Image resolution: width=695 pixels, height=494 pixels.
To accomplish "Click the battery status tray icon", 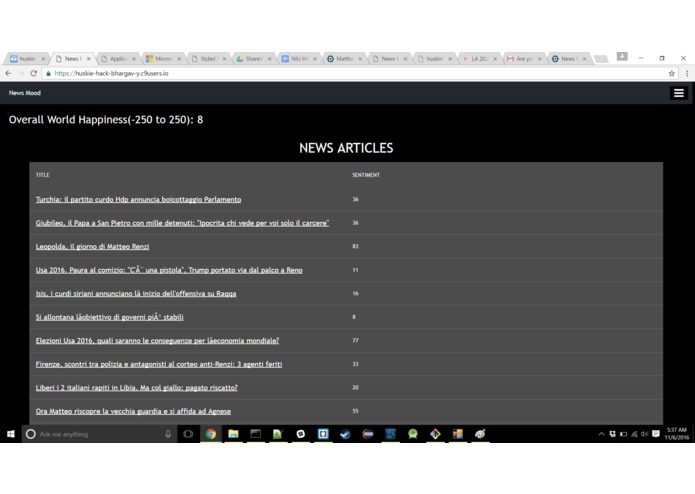I will (623, 434).
